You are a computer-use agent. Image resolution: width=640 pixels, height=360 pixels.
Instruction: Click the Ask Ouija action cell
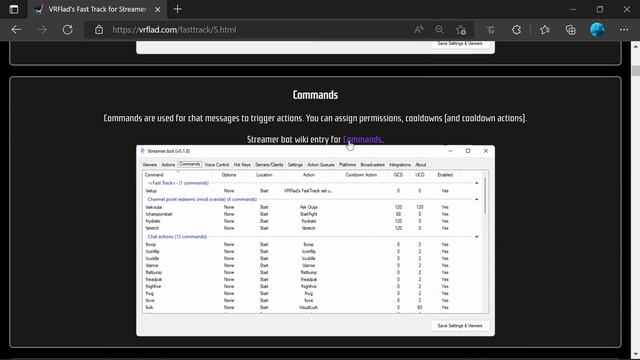coord(309,207)
